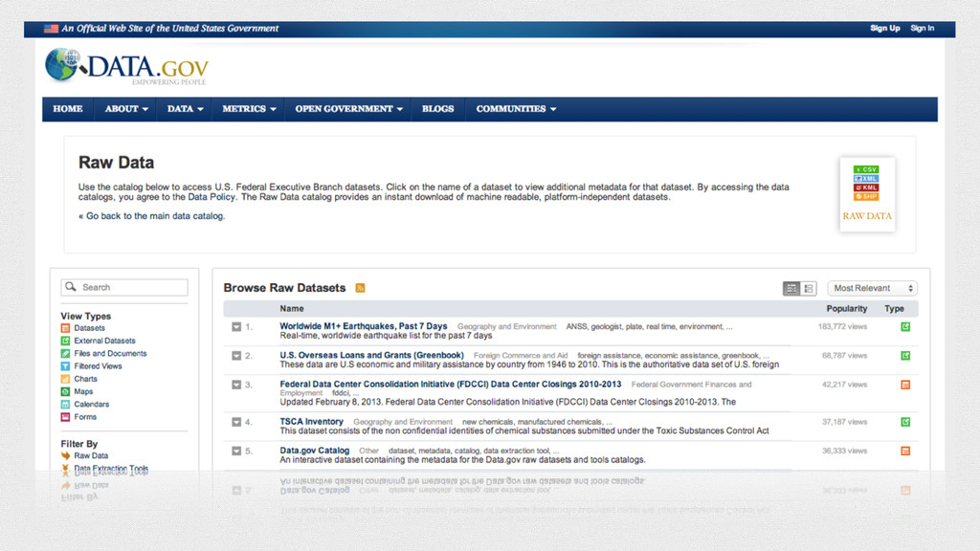Open the RSS feed icon beside Browse Raw Datasets

pyautogui.click(x=360, y=288)
